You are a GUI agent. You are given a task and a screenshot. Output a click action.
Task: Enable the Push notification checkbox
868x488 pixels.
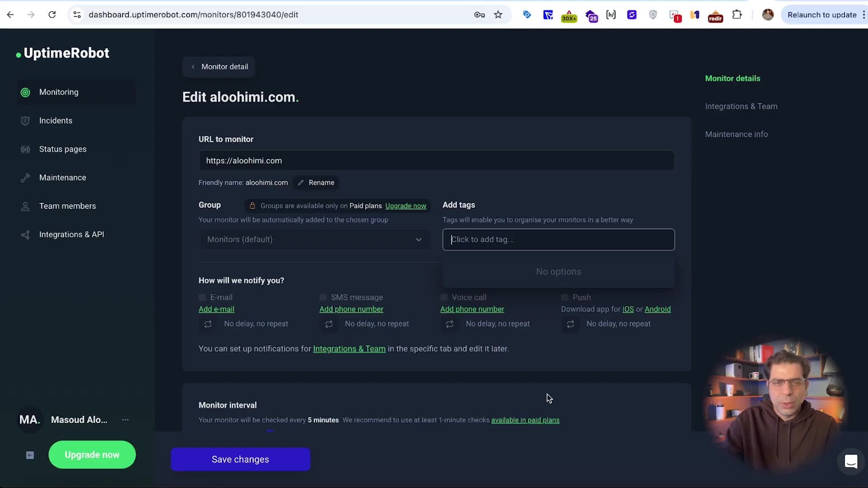coord(565,297)
